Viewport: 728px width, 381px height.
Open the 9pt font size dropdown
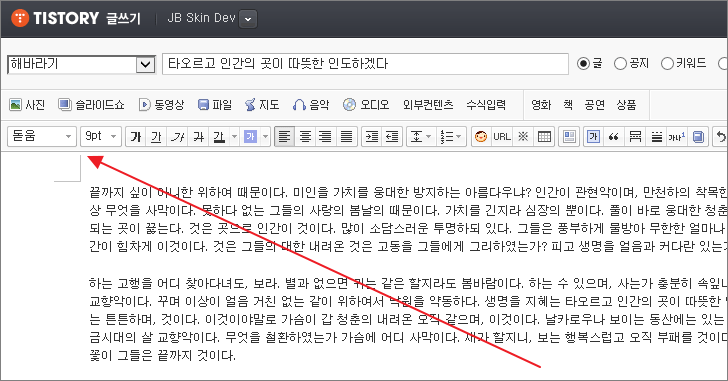[101, 136]
